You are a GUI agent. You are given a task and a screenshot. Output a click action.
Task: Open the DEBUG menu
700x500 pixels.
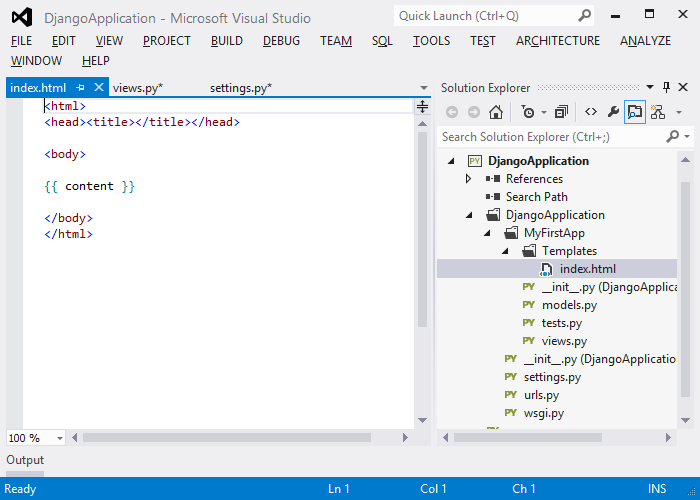tap(281, 41)
